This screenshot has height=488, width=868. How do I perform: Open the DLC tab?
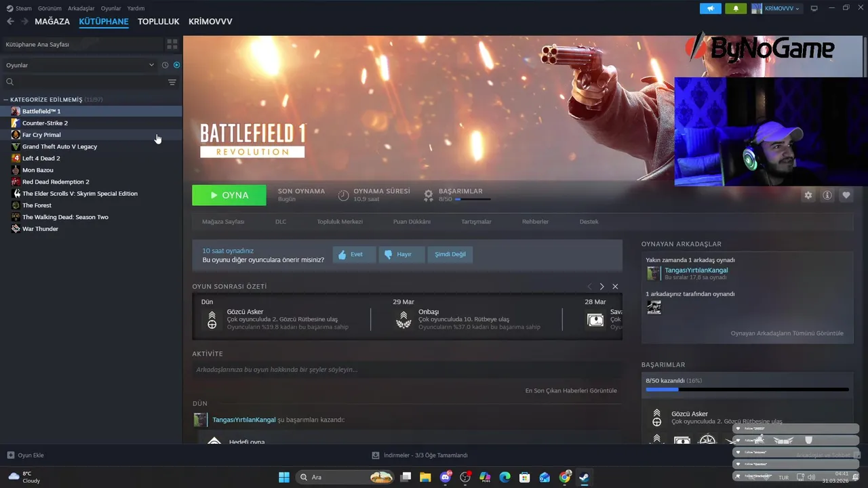tap(281, 222)
